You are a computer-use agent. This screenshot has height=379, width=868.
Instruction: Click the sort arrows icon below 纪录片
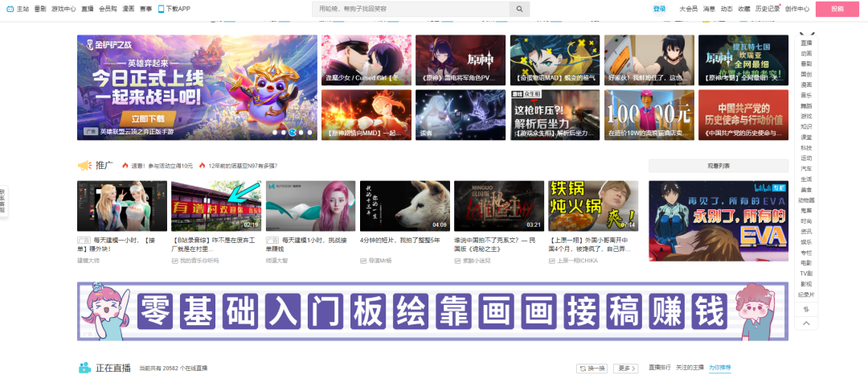pos(806,309)
